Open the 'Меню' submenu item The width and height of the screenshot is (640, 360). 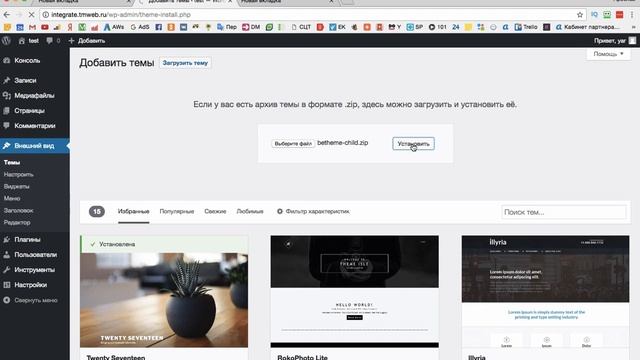(12, 198)
